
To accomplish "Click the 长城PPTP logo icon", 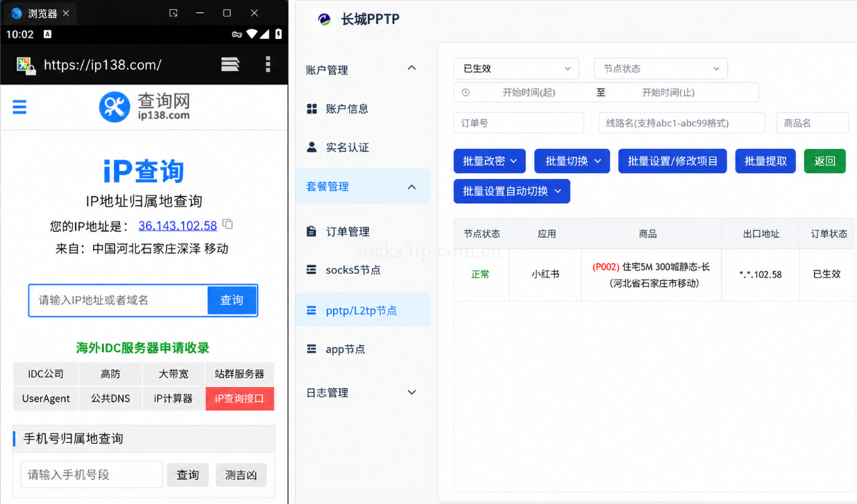I will (x=324, y=19).
